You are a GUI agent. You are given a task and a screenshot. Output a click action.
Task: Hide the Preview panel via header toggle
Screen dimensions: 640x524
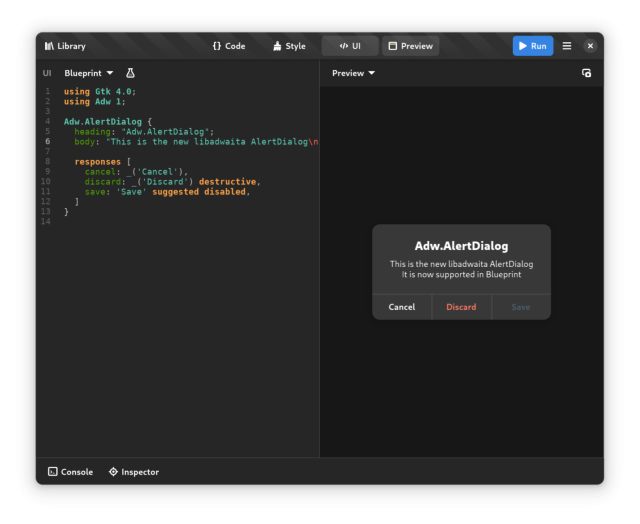pos(410,46)
